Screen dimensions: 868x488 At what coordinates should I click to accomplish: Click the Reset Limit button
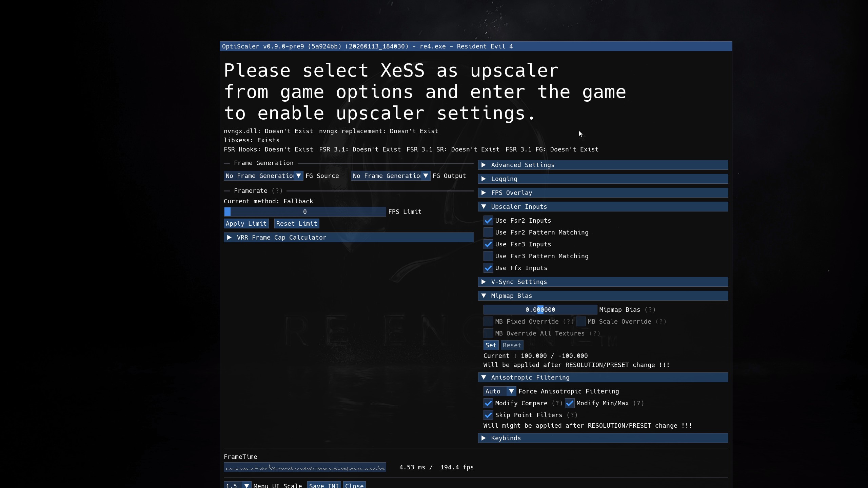tap(297, 224)
